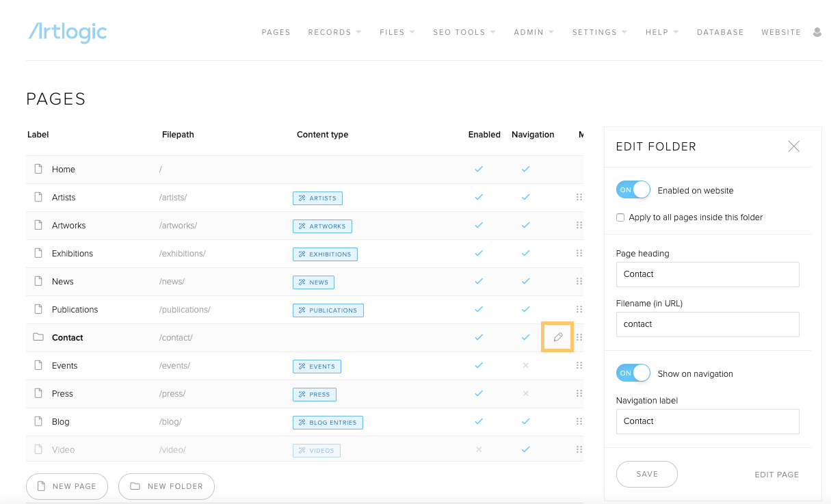831x504 pixels.
Task: Click the Content type column header
Action: click(323, 135)
